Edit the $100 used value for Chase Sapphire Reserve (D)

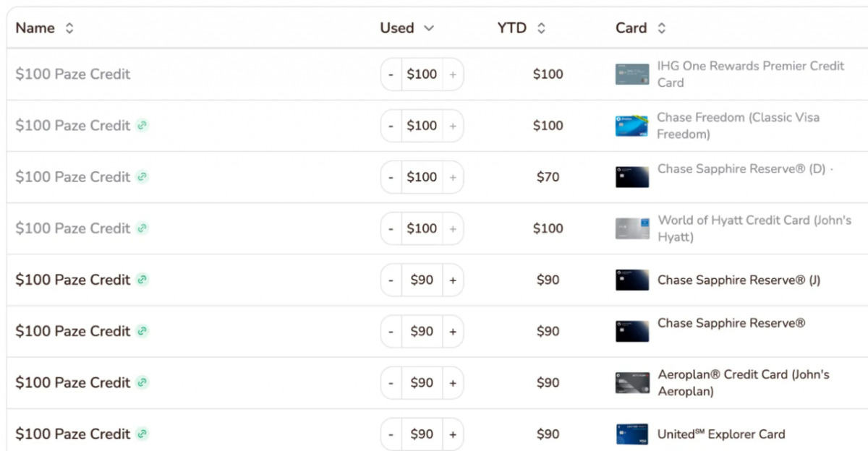coord(422,177)
